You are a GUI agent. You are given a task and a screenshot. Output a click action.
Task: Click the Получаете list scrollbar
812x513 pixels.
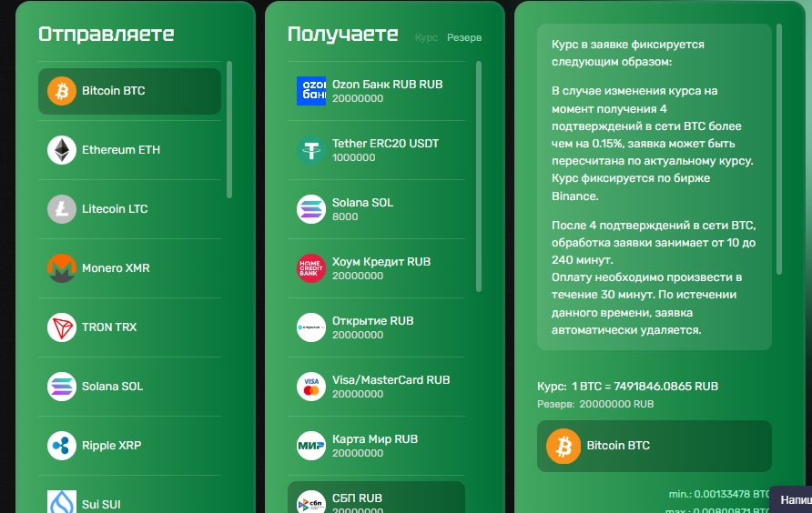pyautogui.click(x=479, y=176)
